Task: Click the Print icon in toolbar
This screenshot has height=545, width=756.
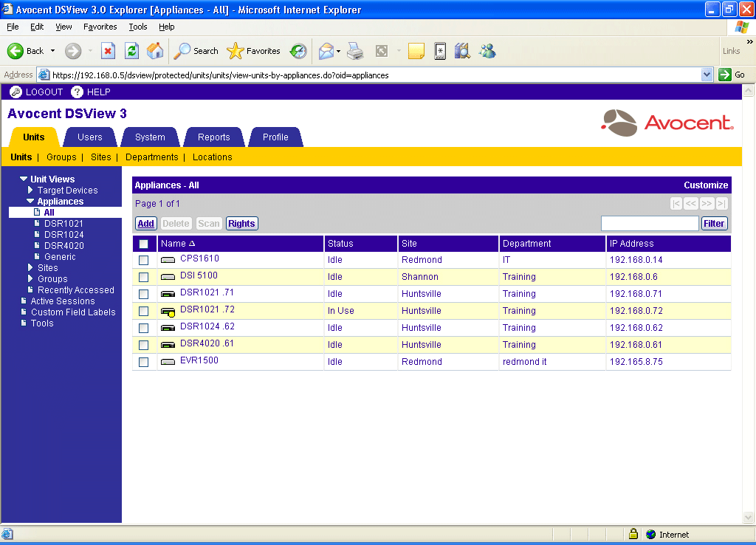Action: [x=356, y=51]
